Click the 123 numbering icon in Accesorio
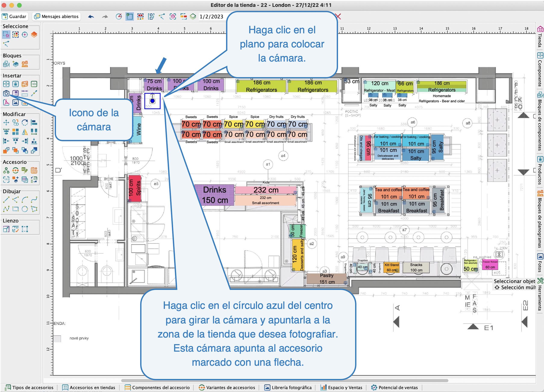The width and height of the screenshot is (544, 392). coord(6,180)
